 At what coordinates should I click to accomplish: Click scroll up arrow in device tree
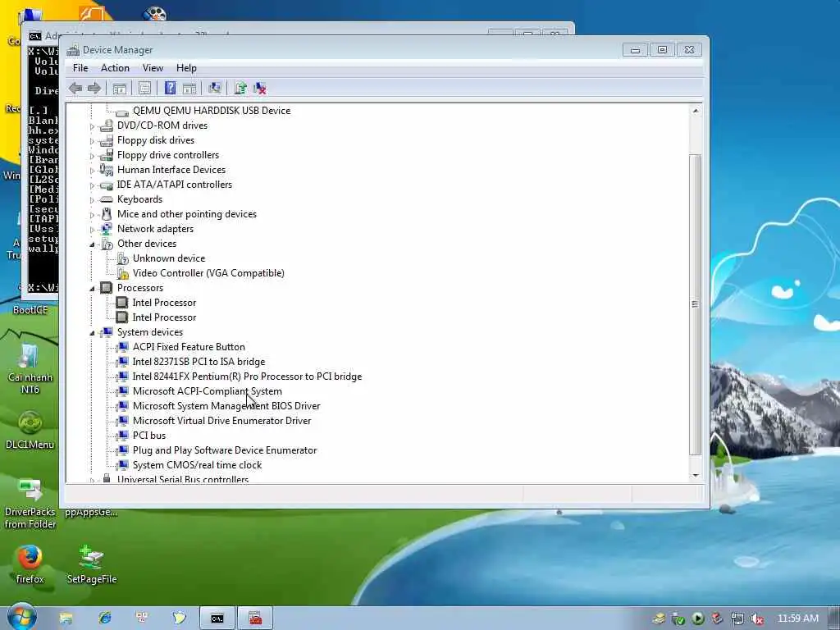click(696, 111)
